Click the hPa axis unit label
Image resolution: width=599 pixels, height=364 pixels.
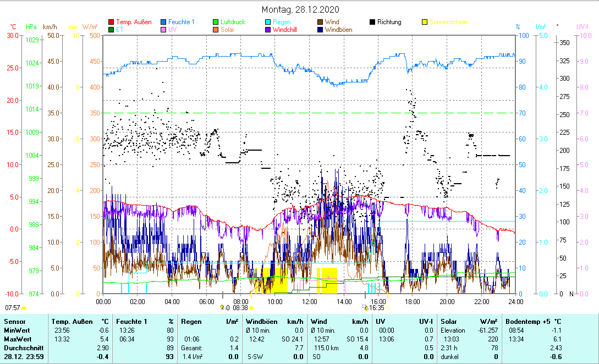(31, 26)
